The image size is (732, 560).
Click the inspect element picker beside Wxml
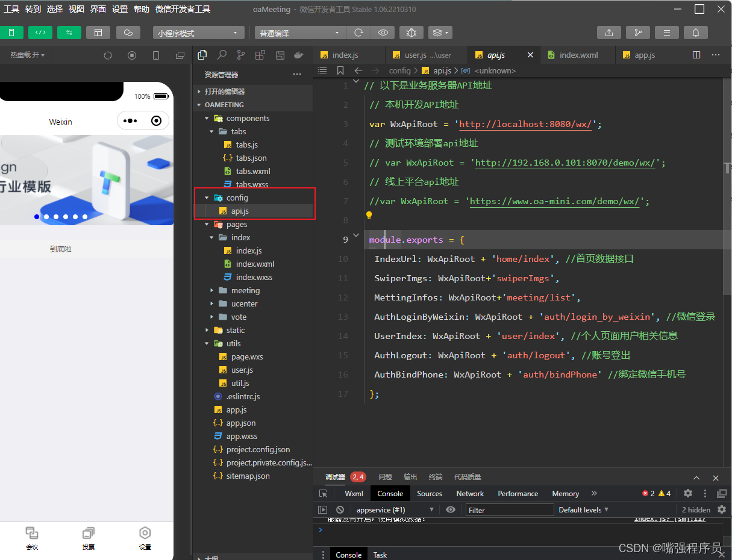coord(324,494)
